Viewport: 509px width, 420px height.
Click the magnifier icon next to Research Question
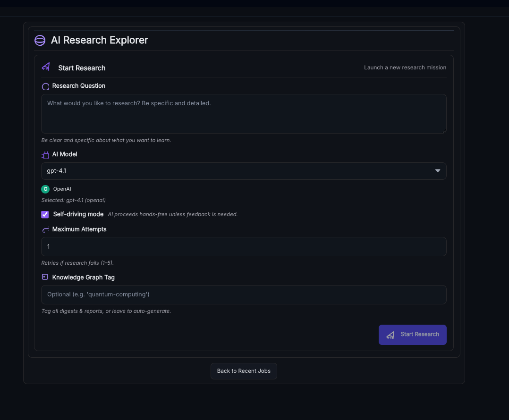click(45, 86)
